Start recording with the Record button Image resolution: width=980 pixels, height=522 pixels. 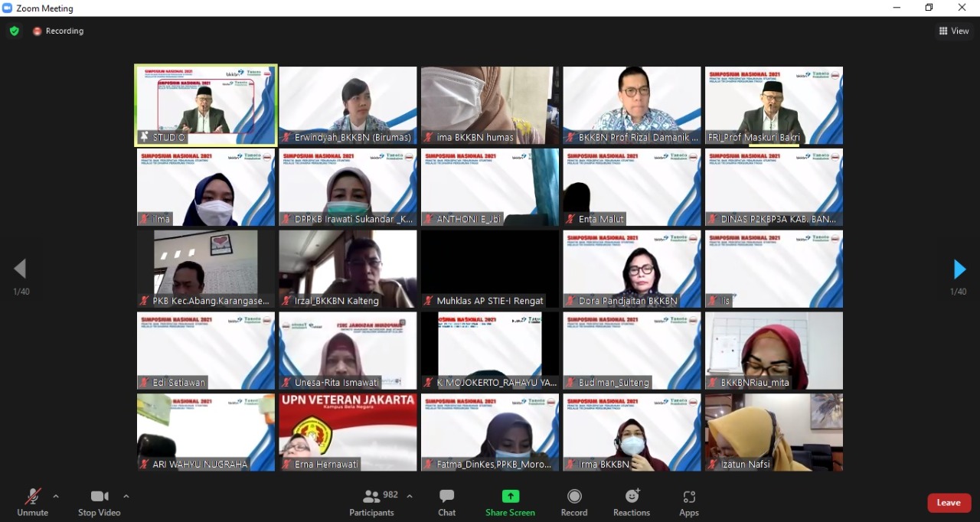[573, 502]
